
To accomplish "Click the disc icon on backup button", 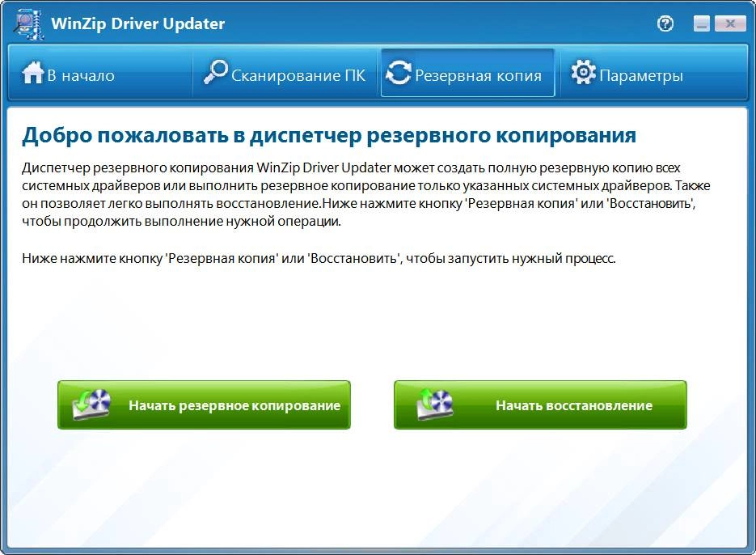I will pos(91,404).
